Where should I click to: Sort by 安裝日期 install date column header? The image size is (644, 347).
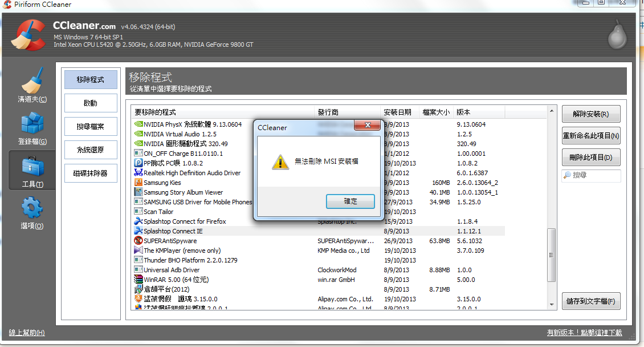click(400, 112)
